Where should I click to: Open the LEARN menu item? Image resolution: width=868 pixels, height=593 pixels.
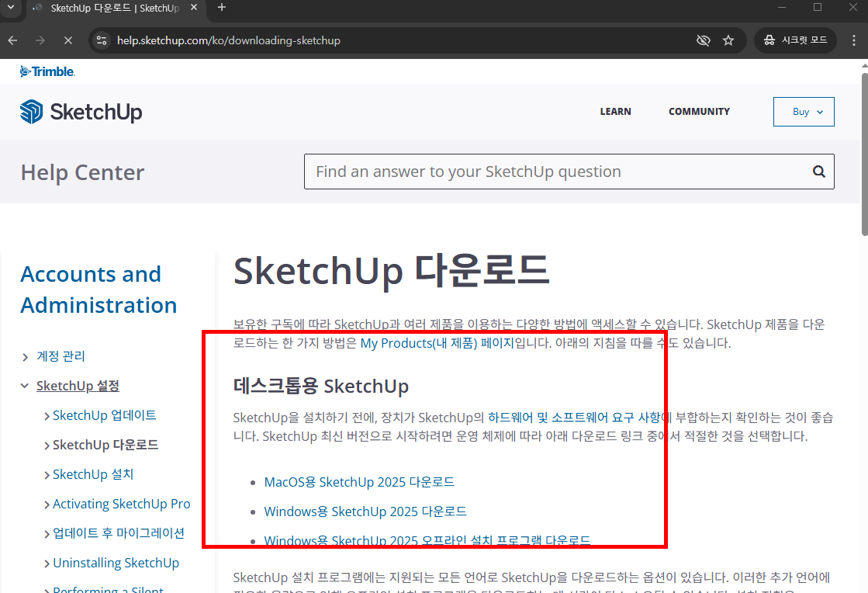click(x=615, y=111)
